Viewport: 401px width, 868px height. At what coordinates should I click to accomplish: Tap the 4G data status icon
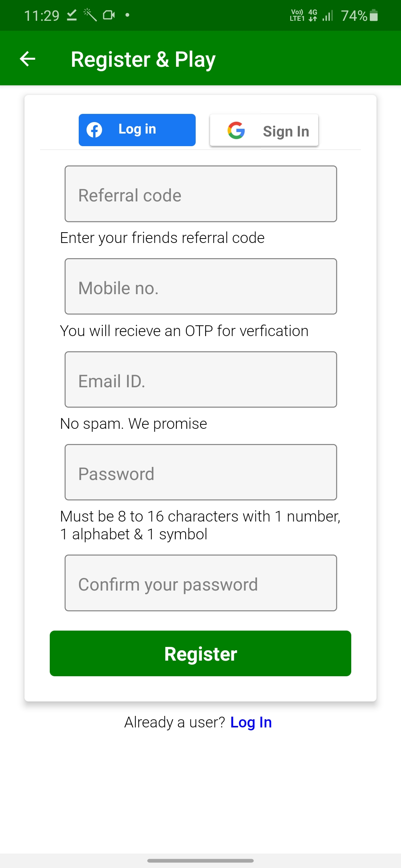[313, 16]
